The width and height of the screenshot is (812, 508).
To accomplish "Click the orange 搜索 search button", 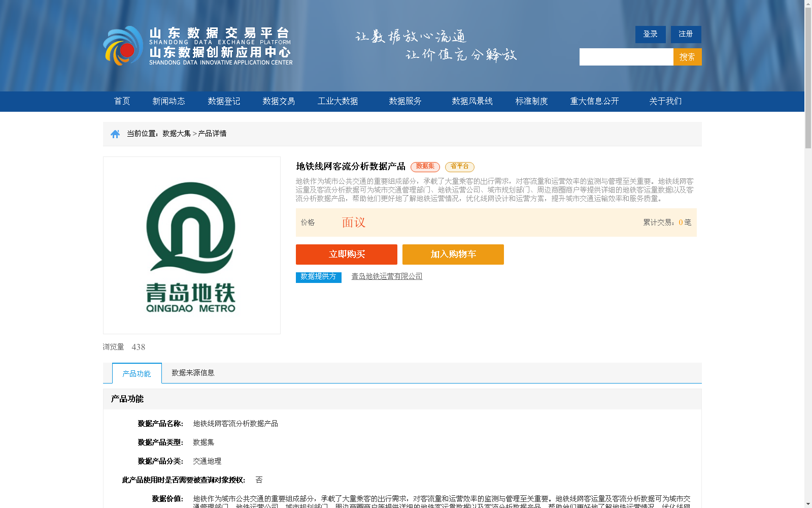I will (x=688, y=57).
